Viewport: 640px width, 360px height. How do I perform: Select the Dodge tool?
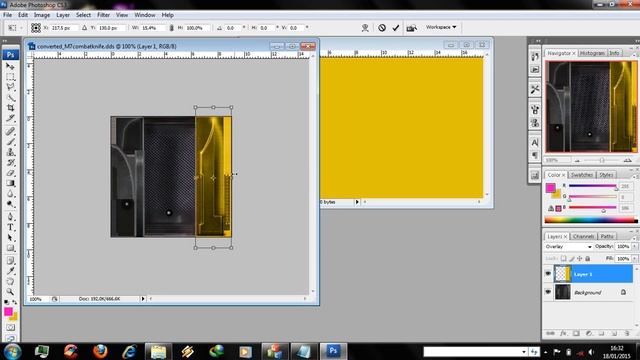[11, 204]
